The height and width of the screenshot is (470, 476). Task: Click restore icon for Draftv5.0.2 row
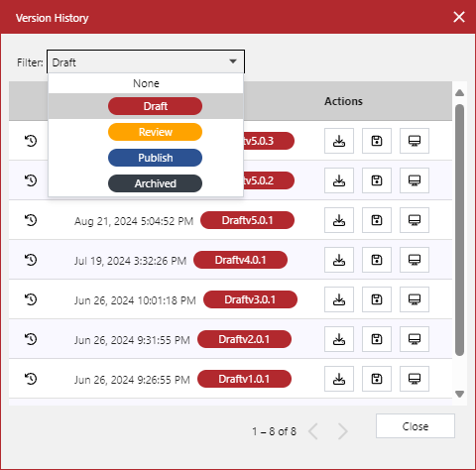[x=31, y=180]
